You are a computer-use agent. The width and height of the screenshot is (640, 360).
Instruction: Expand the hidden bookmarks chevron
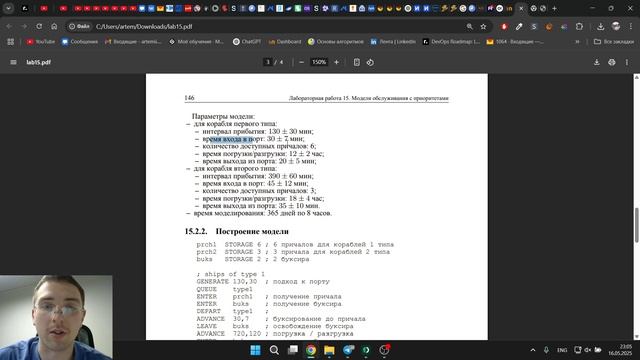(x=577, y=42)
